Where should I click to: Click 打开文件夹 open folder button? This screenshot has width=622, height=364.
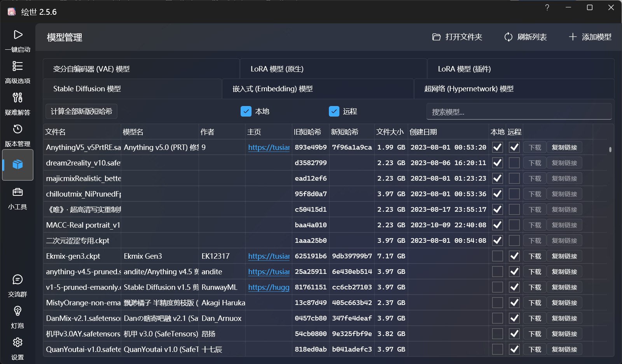457,37
